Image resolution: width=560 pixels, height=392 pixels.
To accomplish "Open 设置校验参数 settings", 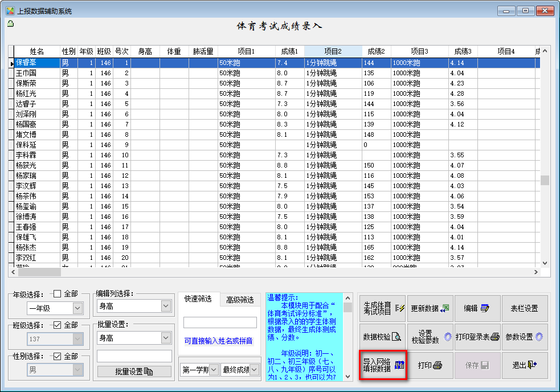I will tap(430, 337).
